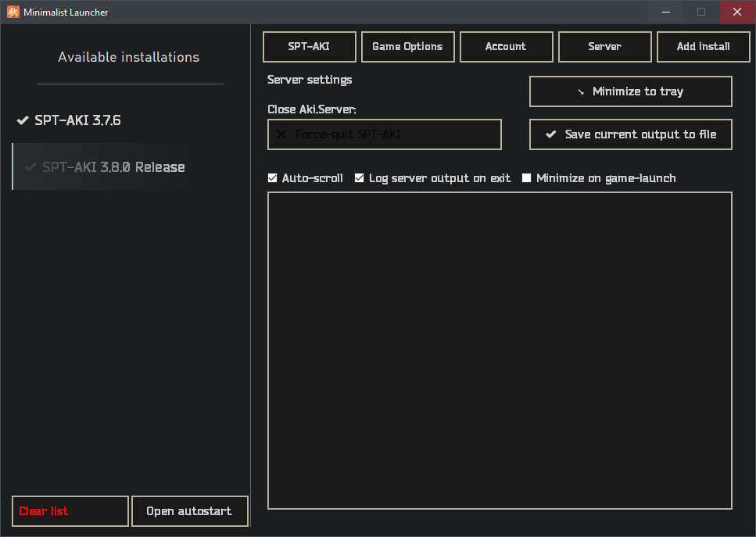Click the Add install tab

click(703, 47)
